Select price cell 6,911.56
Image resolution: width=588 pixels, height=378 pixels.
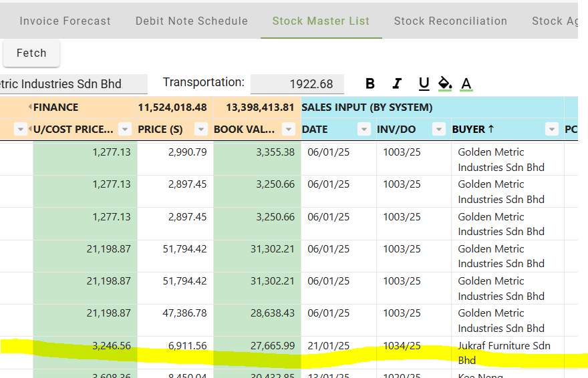[x=176, y=353]
